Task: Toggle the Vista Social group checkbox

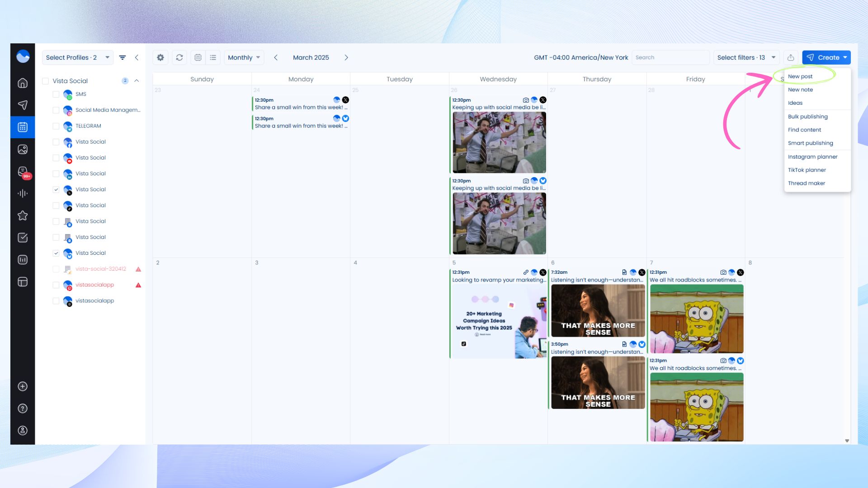Action: coord(45,81)
